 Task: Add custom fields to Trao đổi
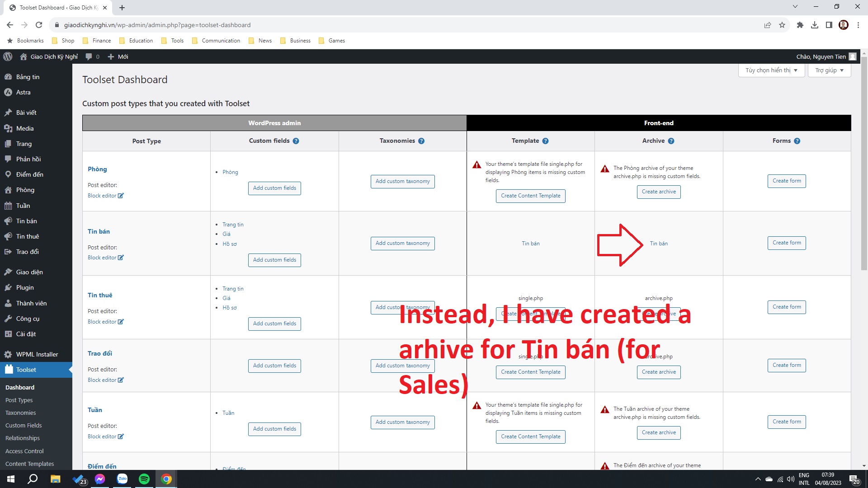[x=274, y=366]
